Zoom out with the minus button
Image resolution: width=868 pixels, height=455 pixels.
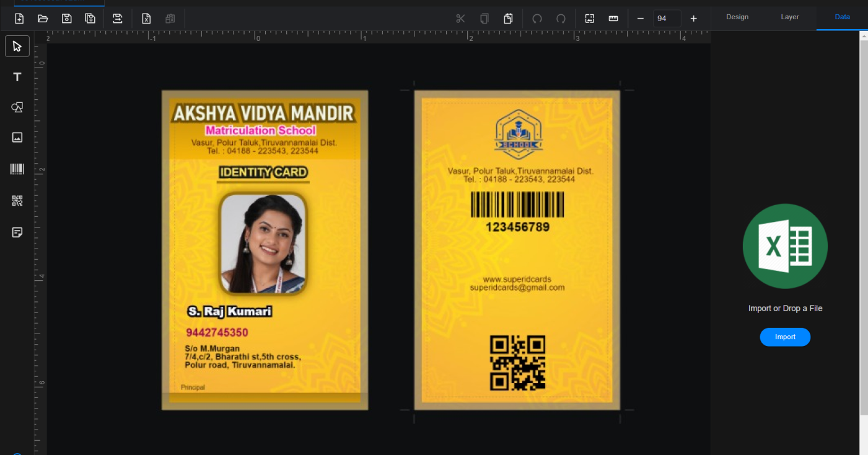click(641, 19)
